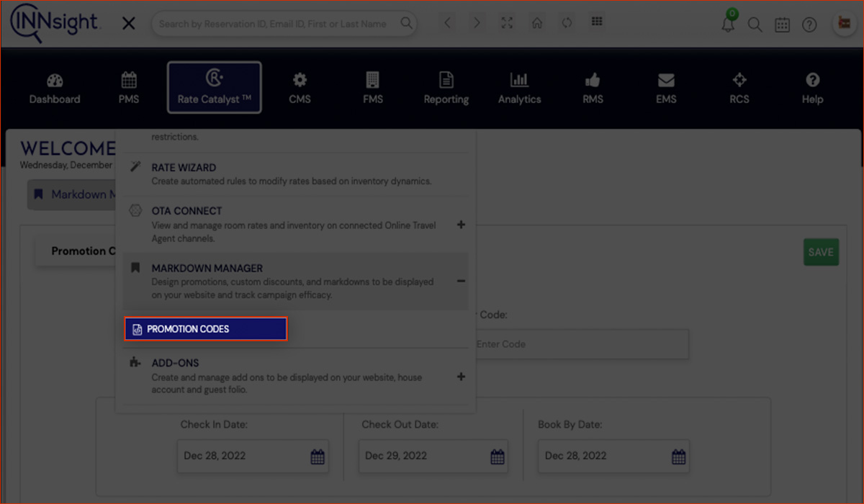Go back with left arrow icon
The image size is (864, 504).
tap(447, 23)
